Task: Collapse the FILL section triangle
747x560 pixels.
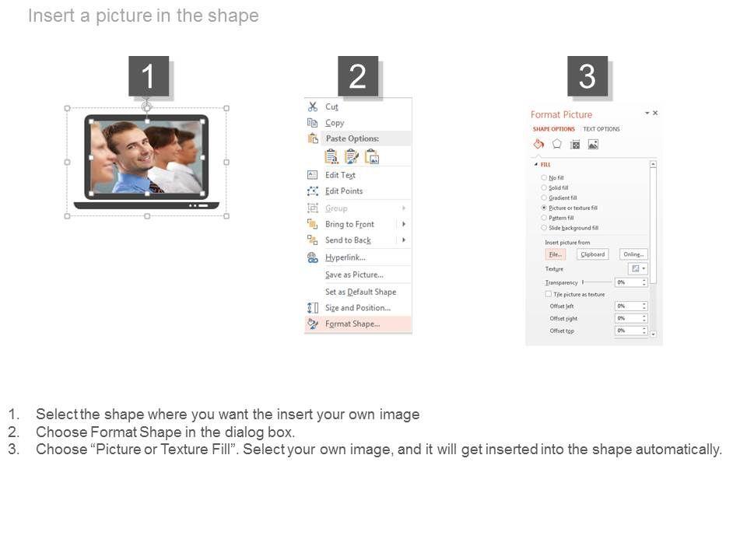Action: pos(536,164)
